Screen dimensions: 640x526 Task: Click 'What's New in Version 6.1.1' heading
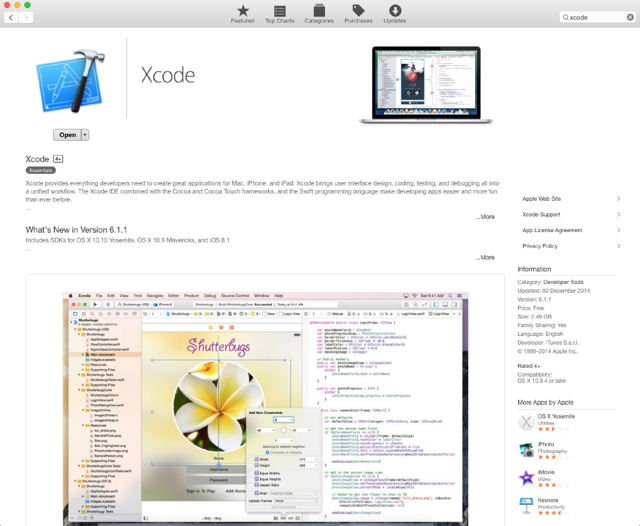(x=76, y=230)
